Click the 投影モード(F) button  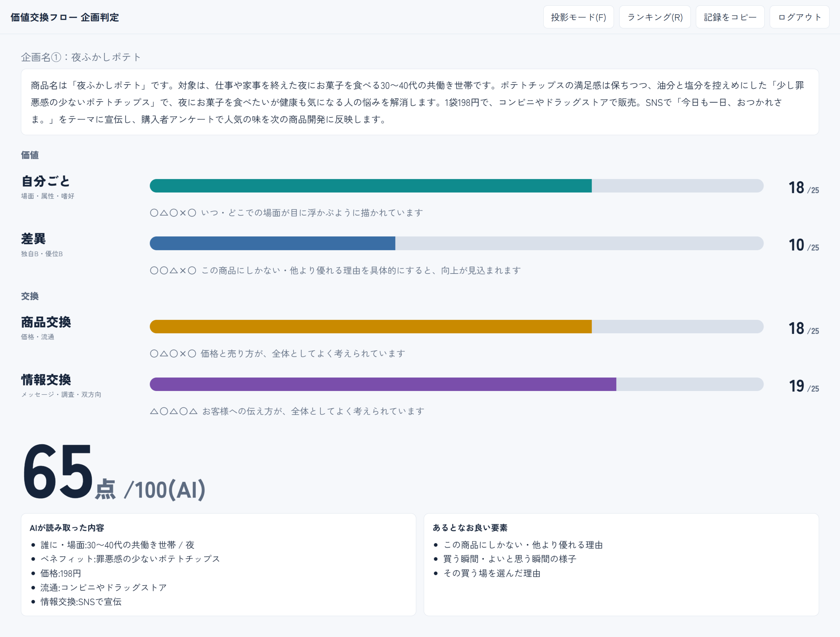tap(578, 17)
